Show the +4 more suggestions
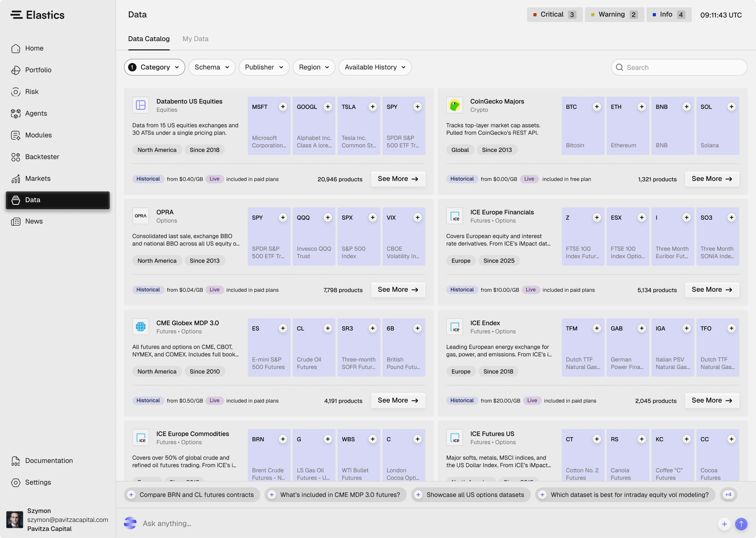Viewport: 756px width, 538px height. click(x=728, y=495)
